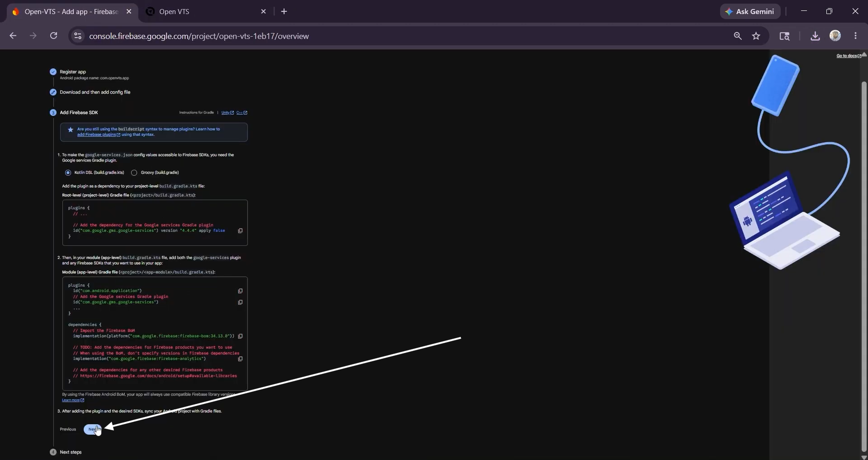View site information for console.firebase.google.com

(x=78, y=36)
